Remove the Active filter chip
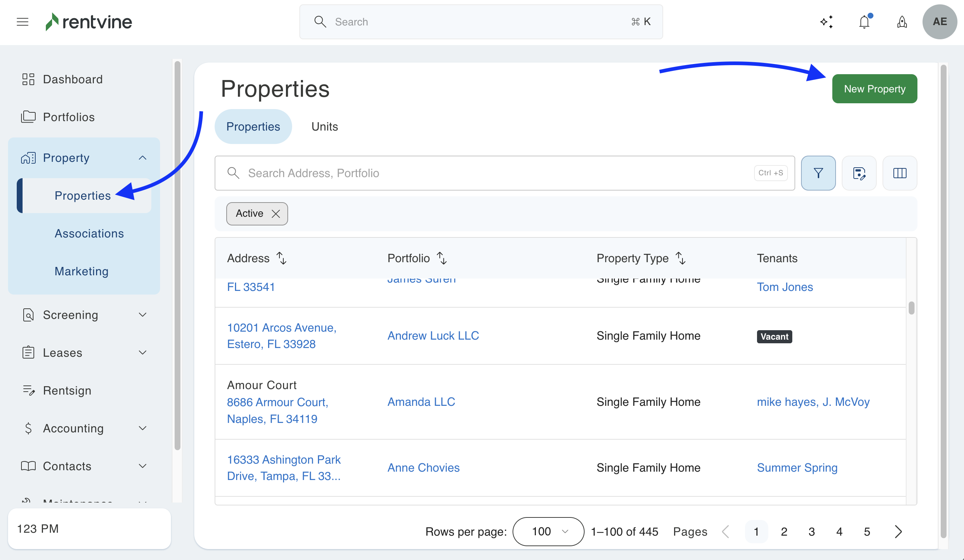Screen dimensions: 964x560 pyautogui.click(x=275, y=213)
